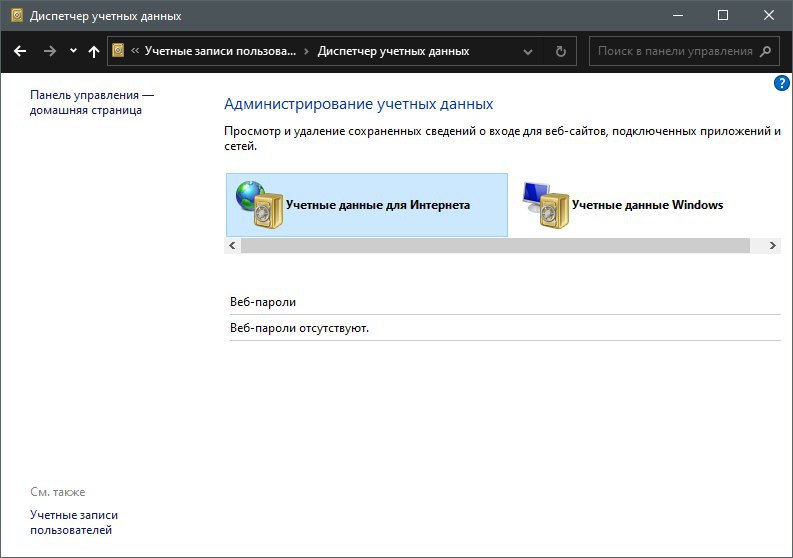Maximize the Credential Manager window
This screenshot has width=793, height=558.
pos(723,16)
